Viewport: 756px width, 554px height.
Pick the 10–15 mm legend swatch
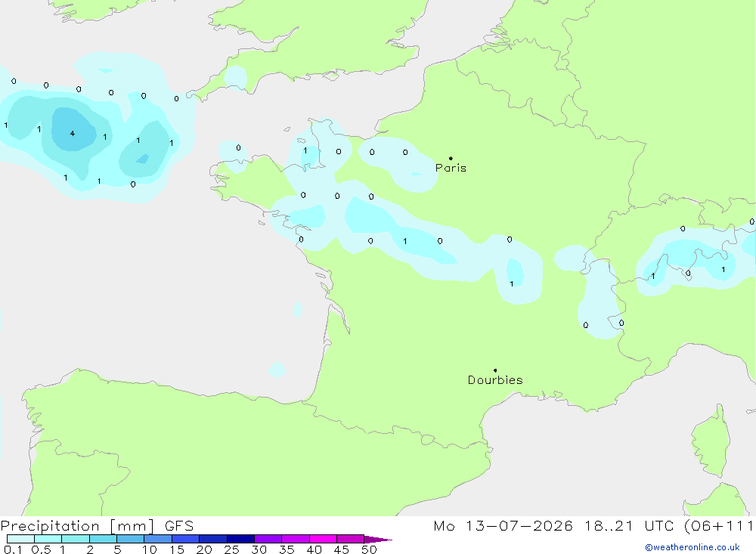(x=158, y=539)
